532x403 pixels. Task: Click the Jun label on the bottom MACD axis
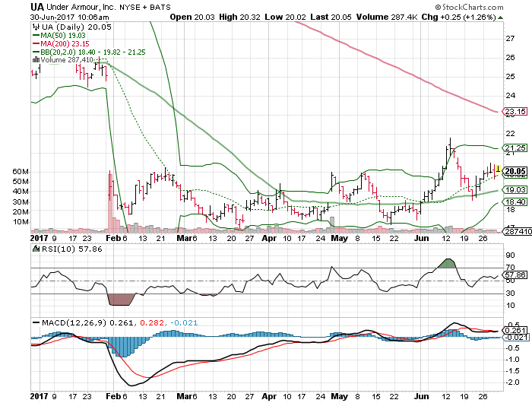[421, 396]
